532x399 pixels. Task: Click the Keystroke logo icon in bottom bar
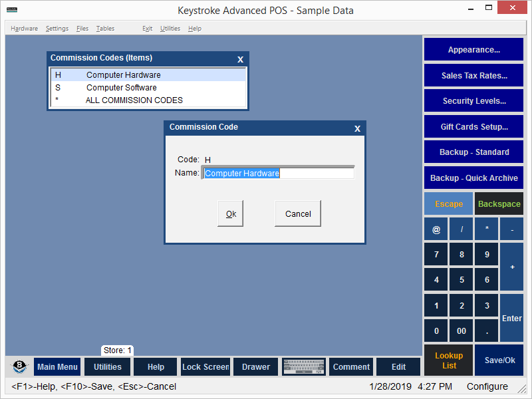click(x=20, y=367)
